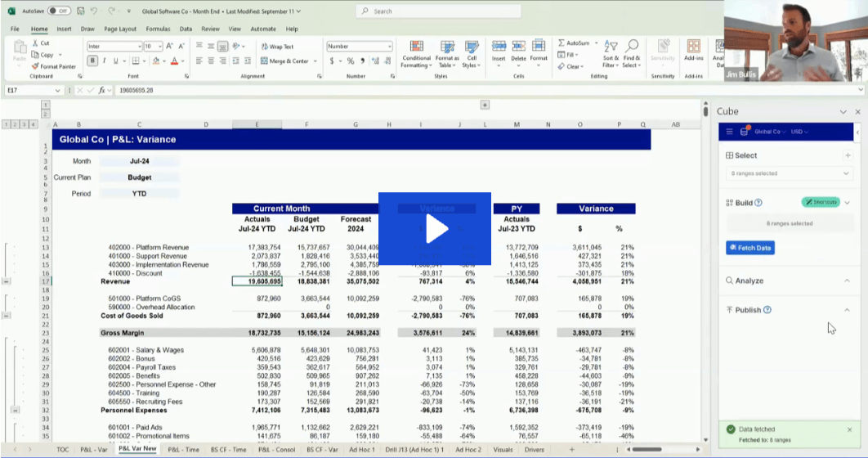Toggle Underline formatting
868x458 pixels.
116,61
